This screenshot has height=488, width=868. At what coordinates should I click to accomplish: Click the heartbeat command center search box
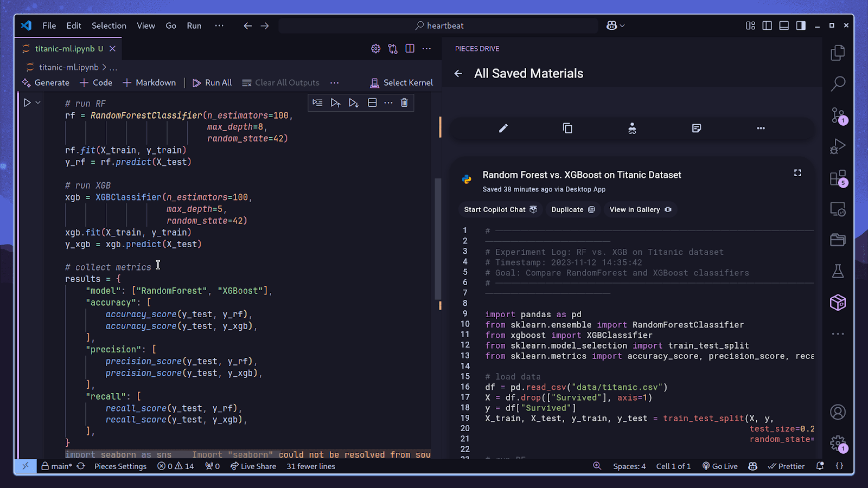(x=438, y=25)
